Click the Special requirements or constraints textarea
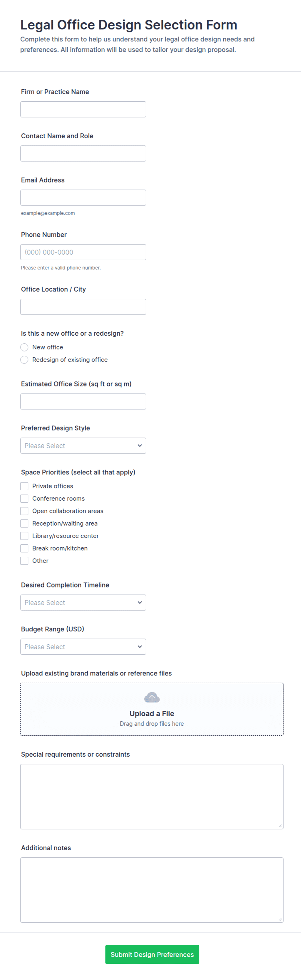 pos(152,796)
